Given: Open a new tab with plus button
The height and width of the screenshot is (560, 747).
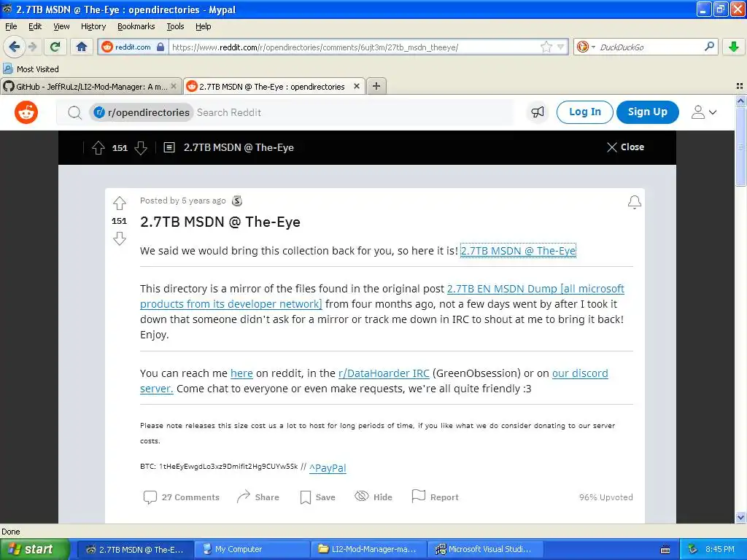Looking at the screenshot, I should pyautogui.click(x=376, y=86).
